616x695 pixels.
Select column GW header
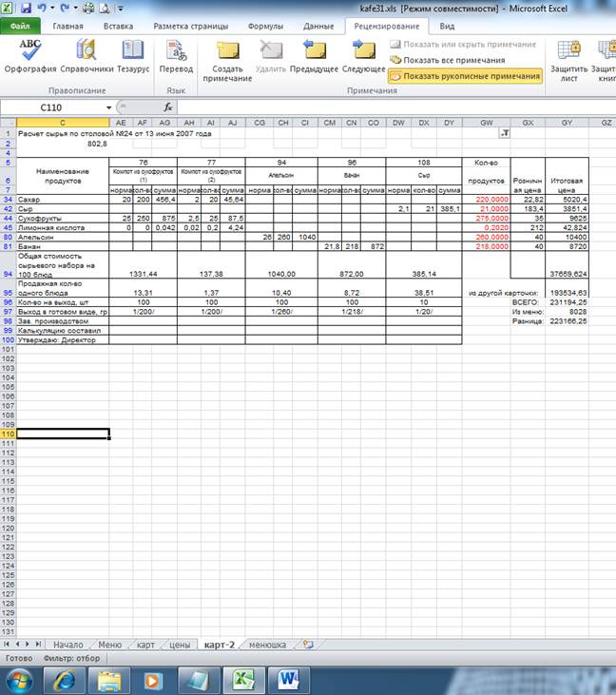(x=486, y=123)
